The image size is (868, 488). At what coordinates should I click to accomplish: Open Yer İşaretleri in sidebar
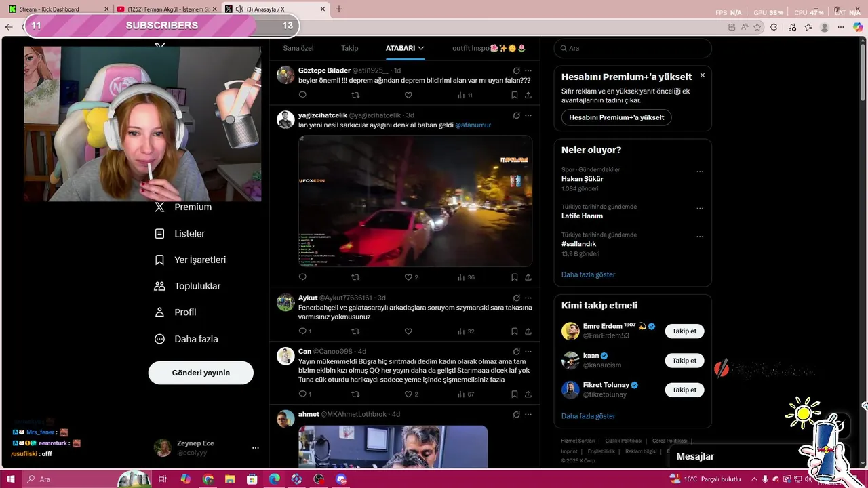click(191, 260)
